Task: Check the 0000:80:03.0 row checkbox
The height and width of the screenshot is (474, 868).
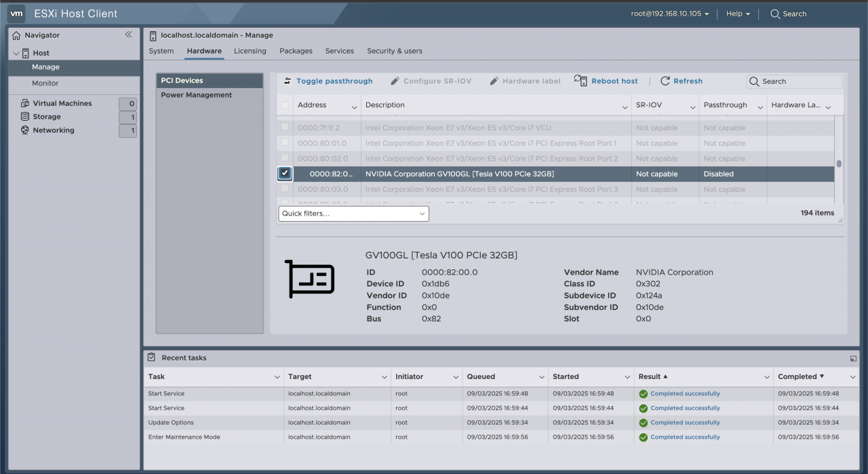Action: (x=285, y=189)
